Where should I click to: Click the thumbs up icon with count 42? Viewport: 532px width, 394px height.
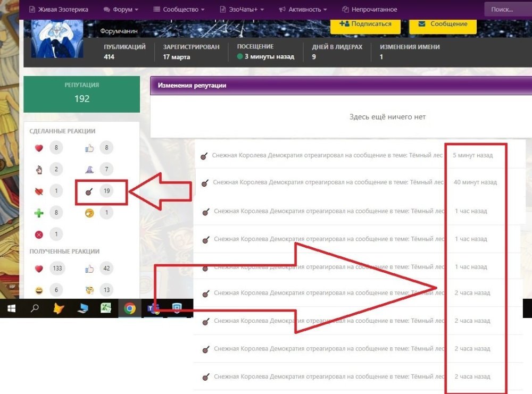tap(89, 269)
